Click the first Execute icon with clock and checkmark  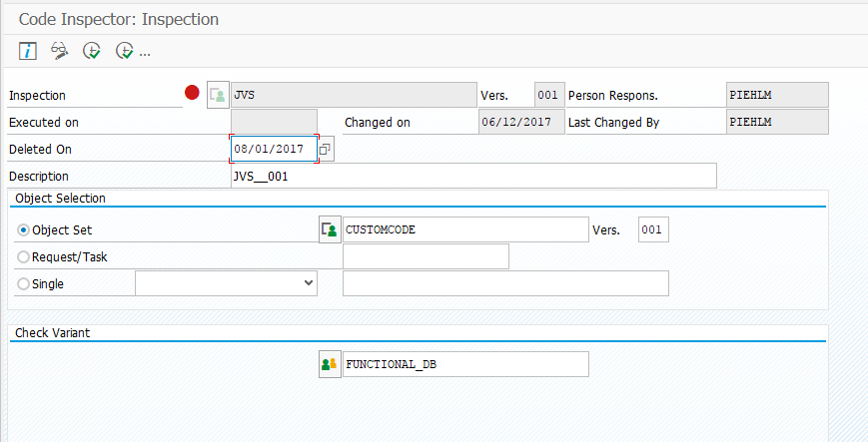click(x=91, y=51)
